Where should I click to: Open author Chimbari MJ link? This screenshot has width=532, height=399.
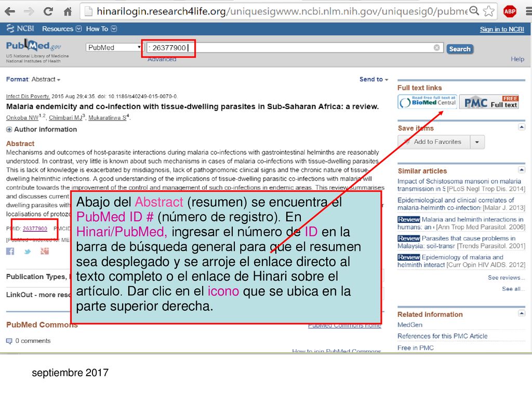65,118
